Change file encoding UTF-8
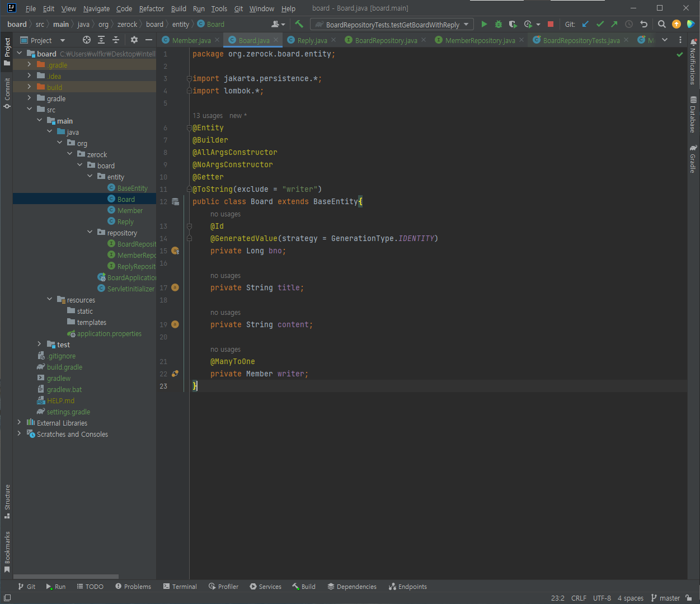The width and height of the screenshot is (700, 604). click(602, 598)
